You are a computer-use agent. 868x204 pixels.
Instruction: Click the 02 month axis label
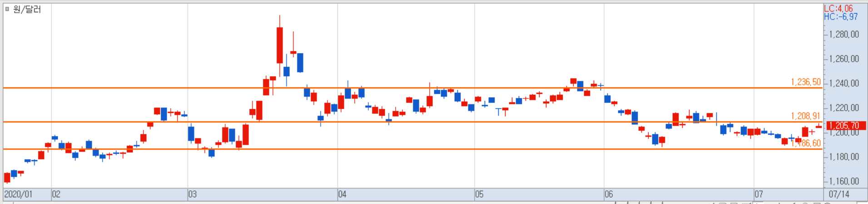[x=56, y=194]
